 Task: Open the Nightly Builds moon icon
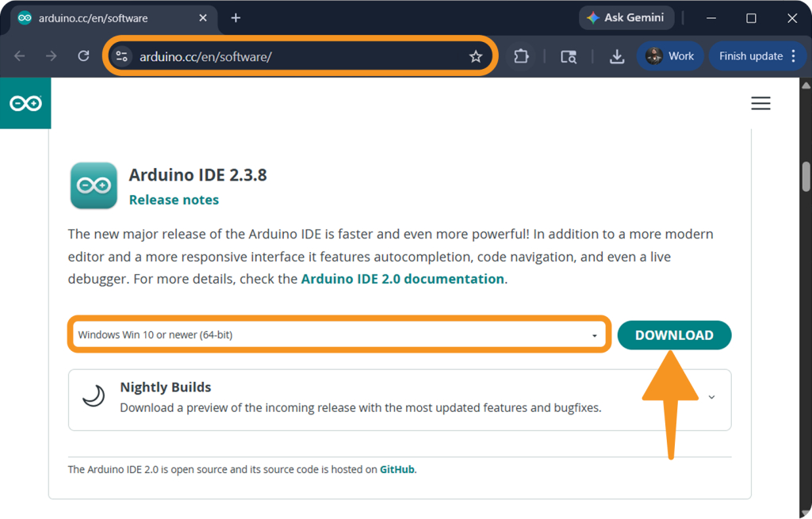pyautogui.click(x=93, y=395)
